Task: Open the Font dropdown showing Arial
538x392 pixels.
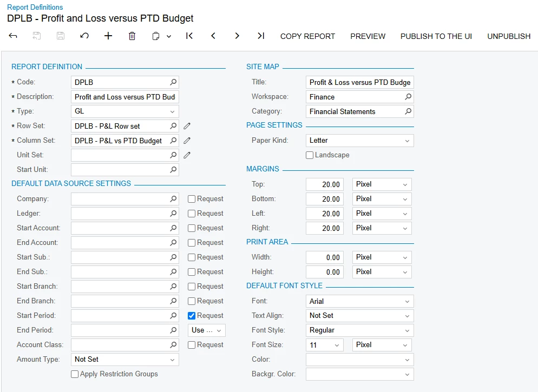Action: click(x=359, y=301)
